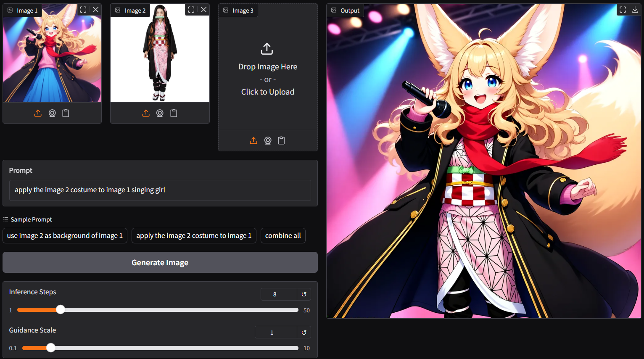Open Image 2 in fullscreen view
Image resolution: width=644 pixels, height=359 pixels.
[x=191, y=10]
